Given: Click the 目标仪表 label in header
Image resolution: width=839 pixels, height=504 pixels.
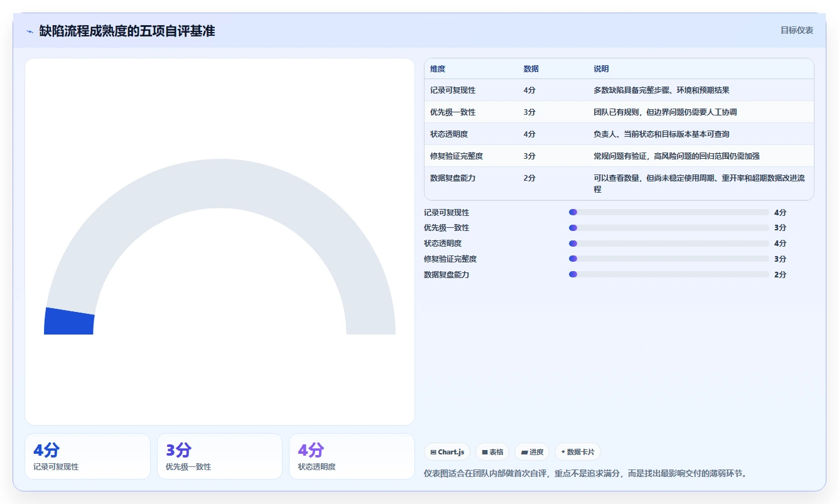Looking at the screenshot, I should coord(797,30).
